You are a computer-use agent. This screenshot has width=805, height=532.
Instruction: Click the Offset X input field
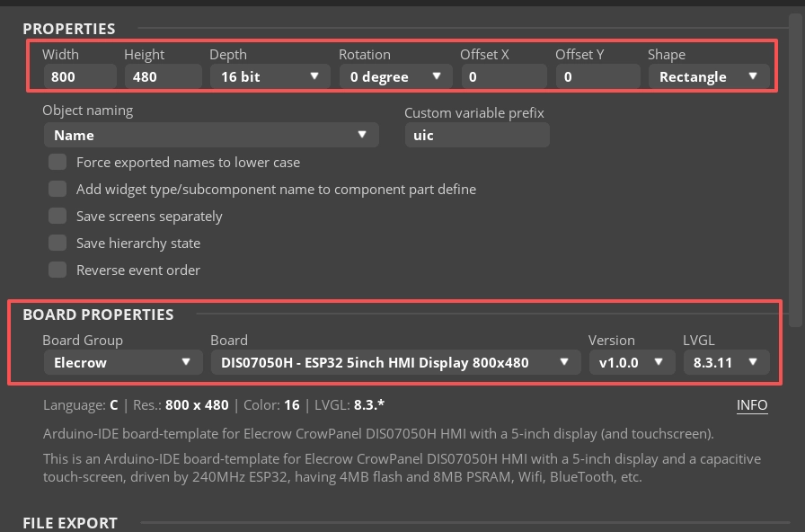504,76
